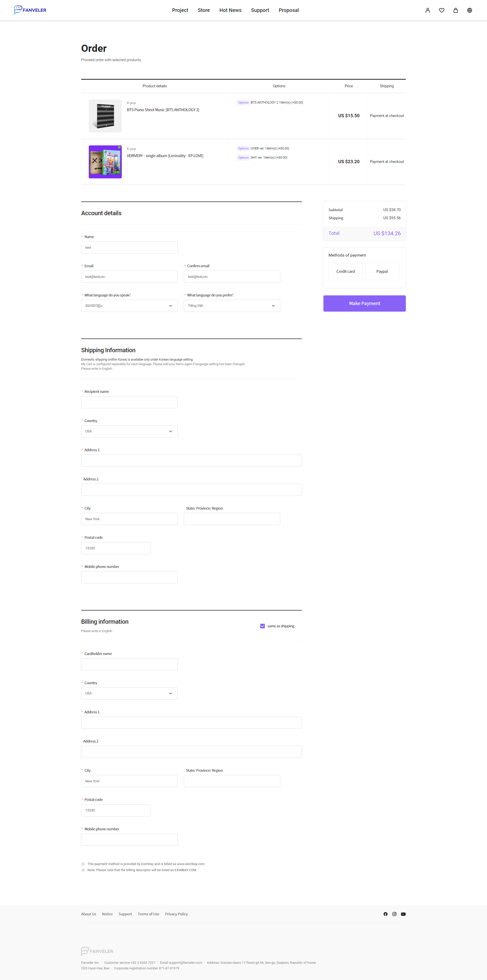Open the Terms of Use footer link
This screenshot has height=980, width=487.
(x=149, y=914)
